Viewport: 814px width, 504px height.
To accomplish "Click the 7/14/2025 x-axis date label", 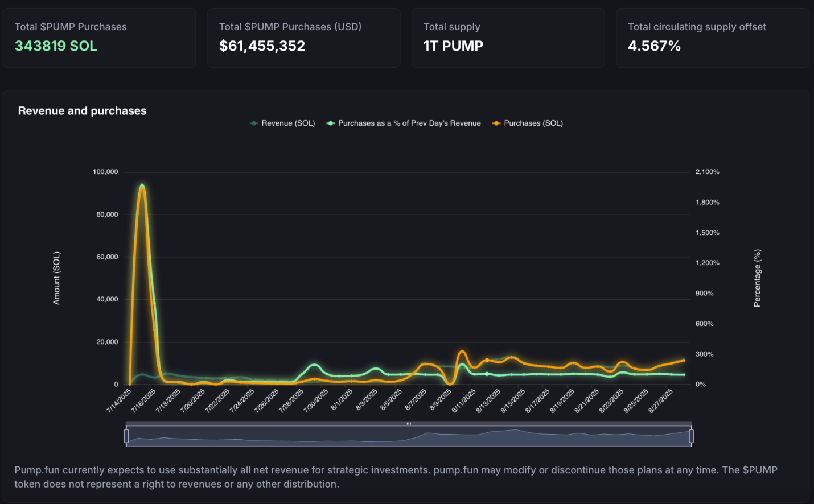I will pyautogui.click(x=120, y=400).
